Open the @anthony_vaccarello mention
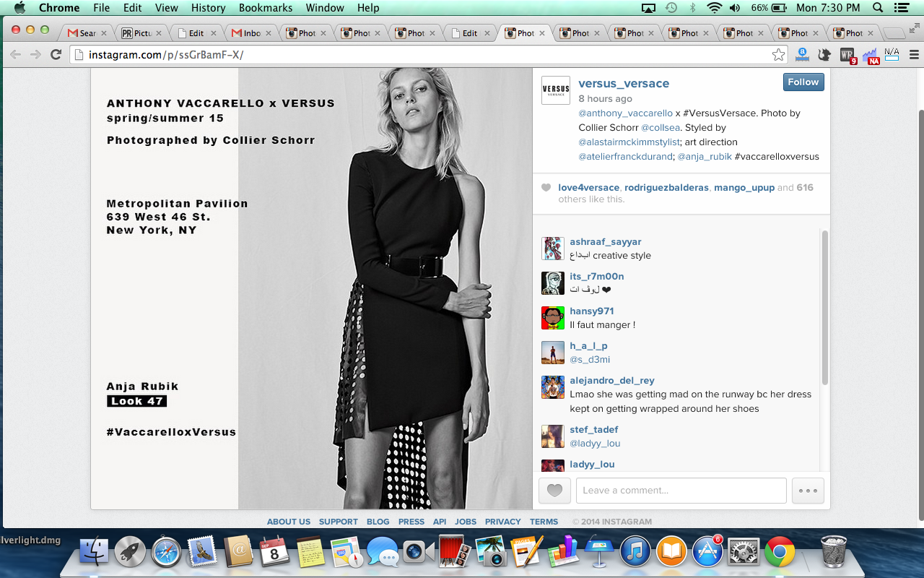Image resolution: width=924 pixels, height=578 pixels. click(626, 113)
